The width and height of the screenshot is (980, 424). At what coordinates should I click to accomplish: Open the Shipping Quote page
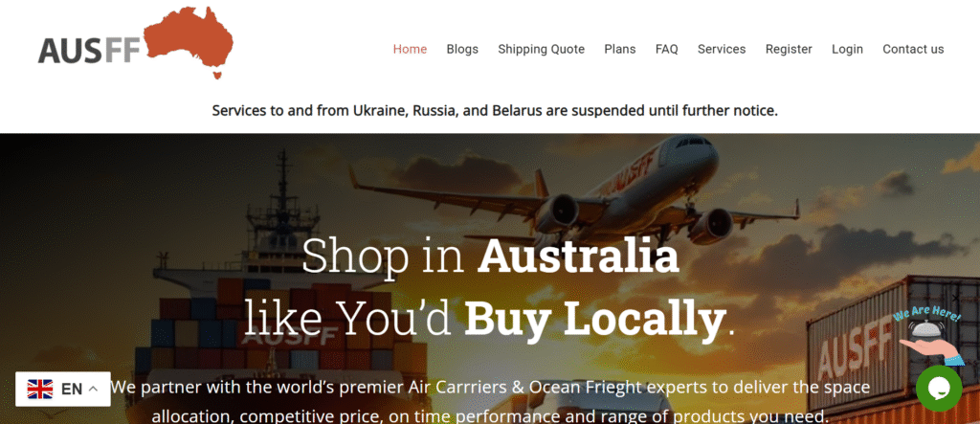(542, 49)
